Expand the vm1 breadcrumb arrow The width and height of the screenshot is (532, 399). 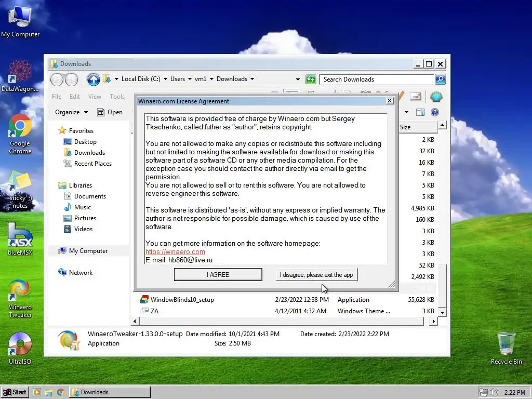click(211, 79)
